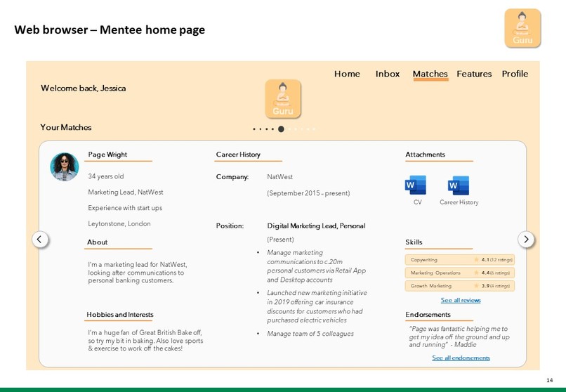Click the Guru logo in the page header

(x=283, y=99)
